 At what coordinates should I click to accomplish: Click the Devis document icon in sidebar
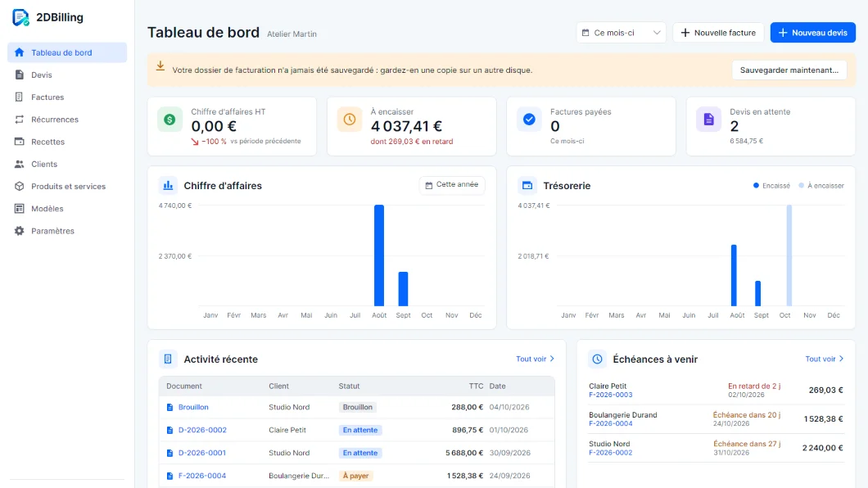click(20, 75)
